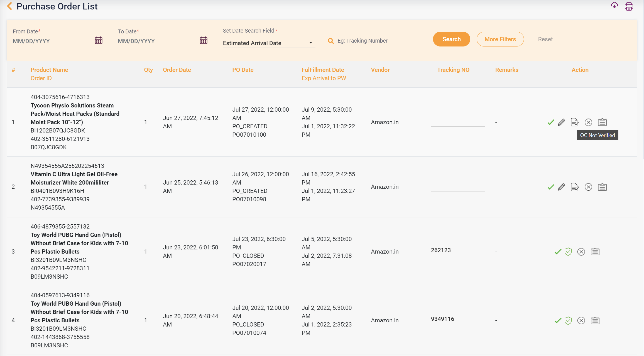Select order ID 404-3075616-4716313
Viewport: 644px width, 356px height.
click(x=60, y=97)
